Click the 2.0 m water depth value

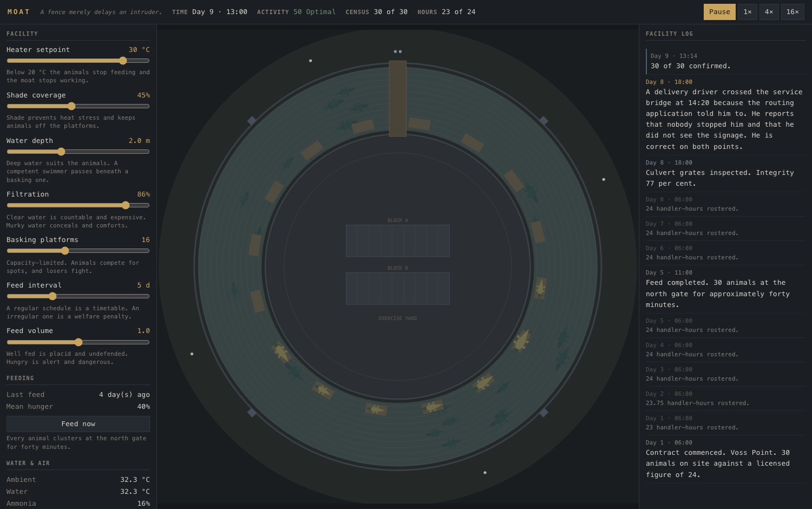139,141
